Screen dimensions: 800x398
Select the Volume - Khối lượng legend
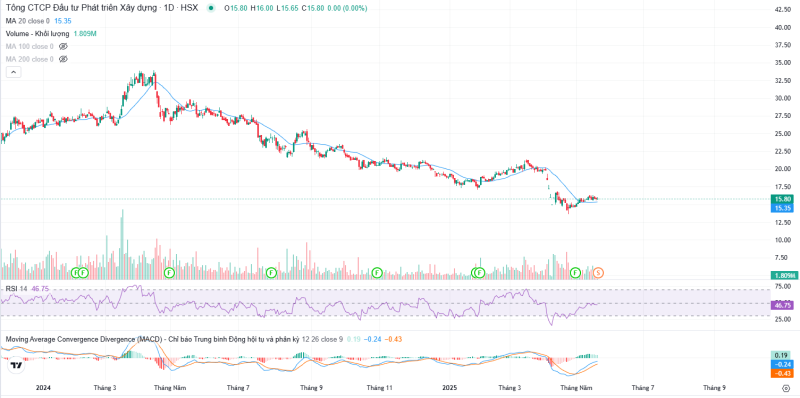point(37,34)
